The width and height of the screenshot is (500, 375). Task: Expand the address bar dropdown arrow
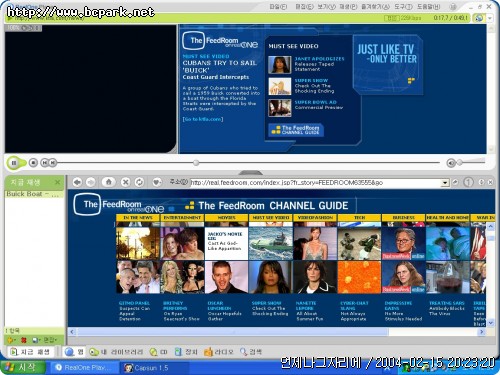(445, 183)
